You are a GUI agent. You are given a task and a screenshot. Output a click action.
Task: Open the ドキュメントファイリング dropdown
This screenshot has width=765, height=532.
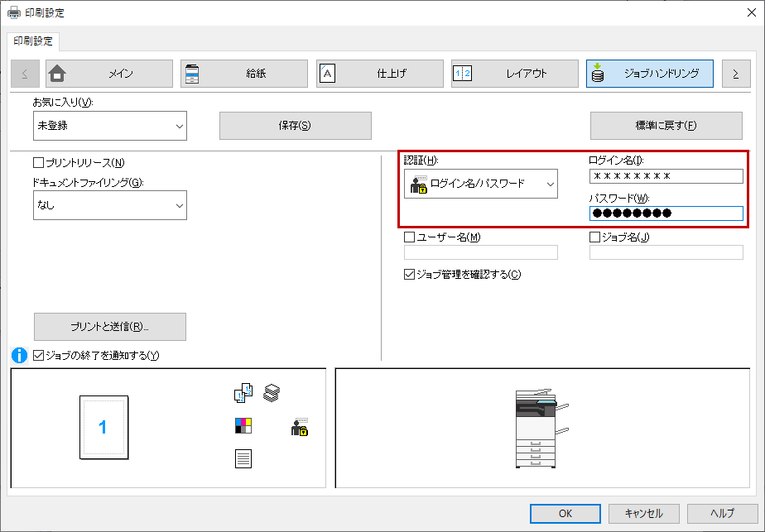(110, 205)
